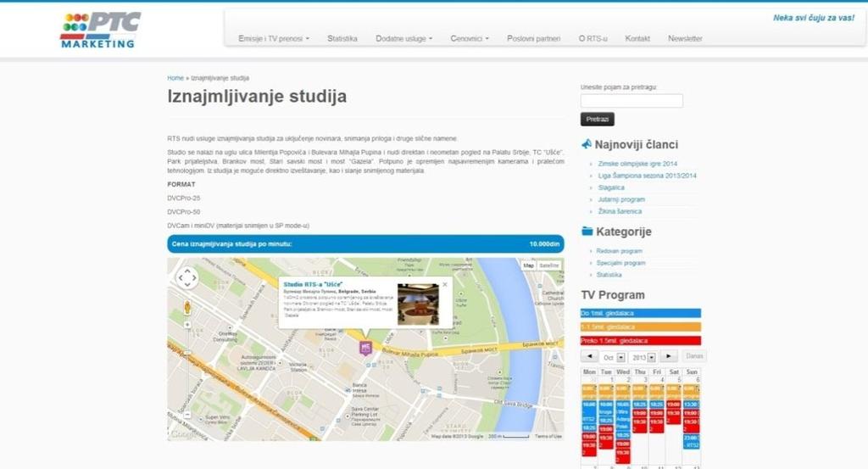Click the Home breadcrumb link
The width and height of the screenshot is (868, 469).
(175, 78)
